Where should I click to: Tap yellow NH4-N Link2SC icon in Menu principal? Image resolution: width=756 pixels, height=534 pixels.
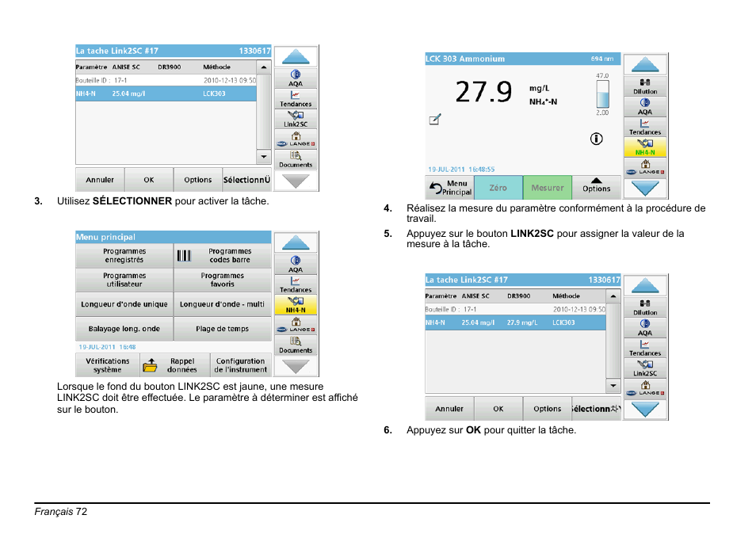296,304
